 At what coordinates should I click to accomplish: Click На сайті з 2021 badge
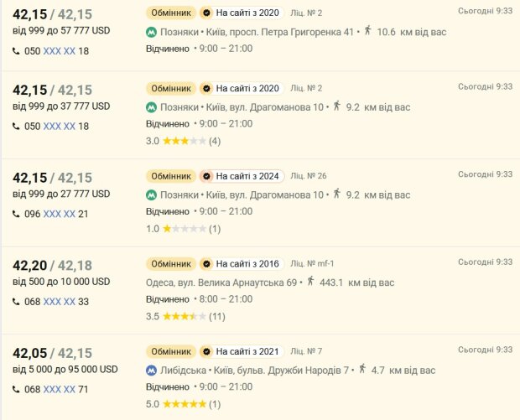pyautogui.click(x=242, y=351)
